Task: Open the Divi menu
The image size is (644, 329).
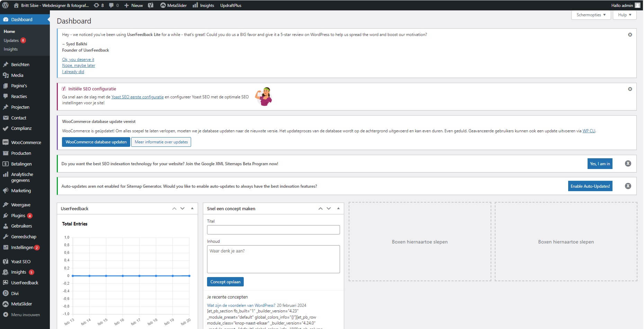Action: [15, 293]
